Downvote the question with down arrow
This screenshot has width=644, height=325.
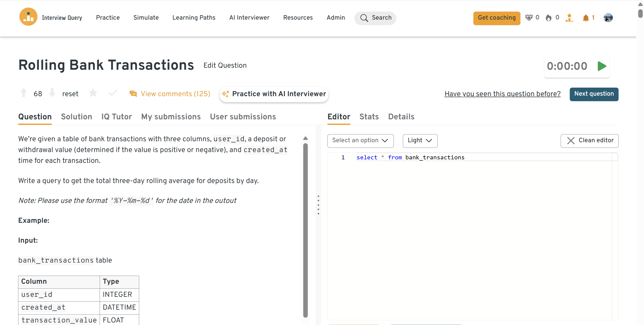(52, 93)
